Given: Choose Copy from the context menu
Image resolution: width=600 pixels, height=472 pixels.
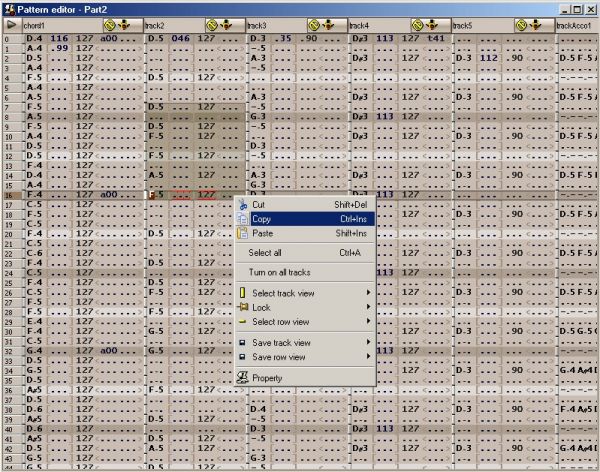Looking at the screenshot, I should (262, 219).
